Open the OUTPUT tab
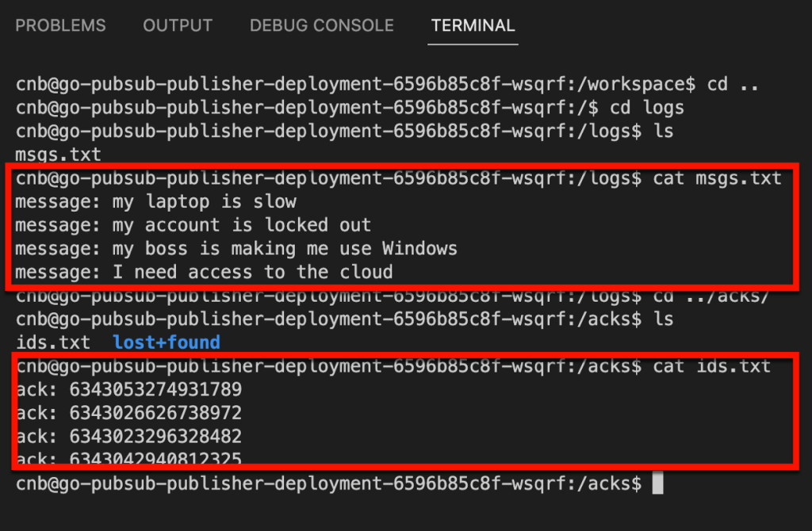 (x=178, y=25)
